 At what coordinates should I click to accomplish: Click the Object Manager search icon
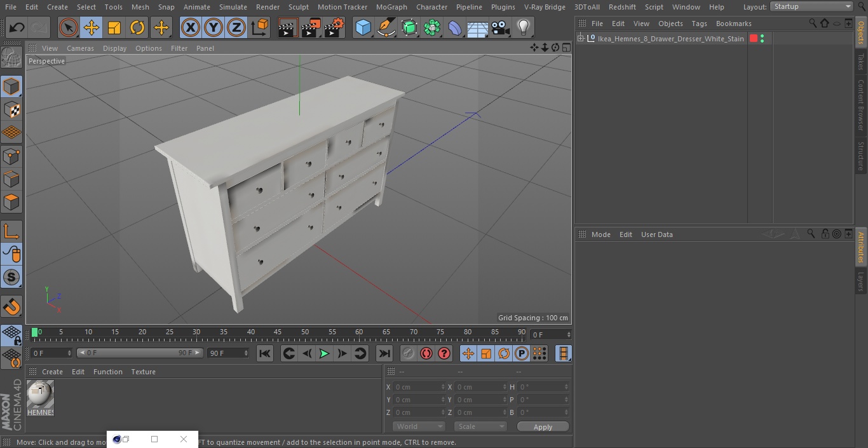[813, 23]
